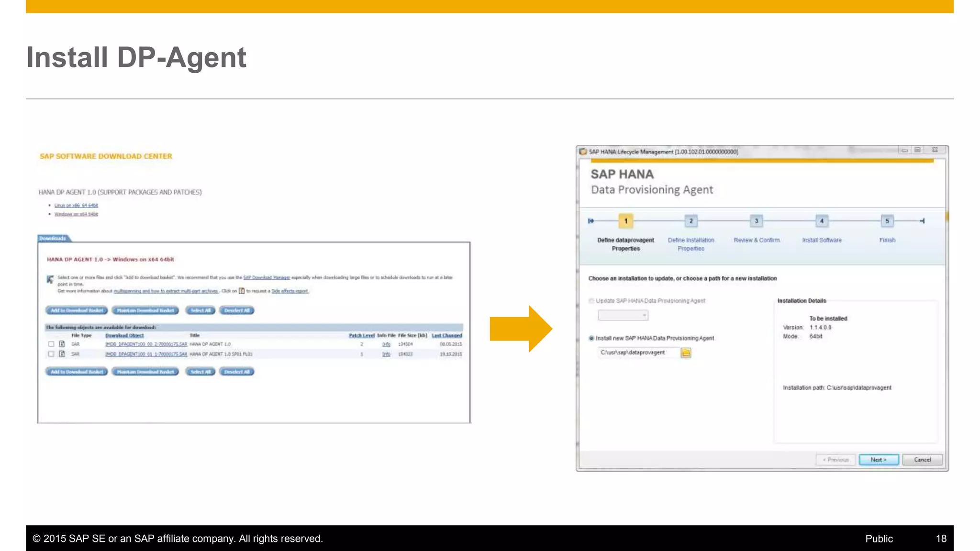Open the Windows on x64 64bit link
980x551 pixels.
click(76, 214)
